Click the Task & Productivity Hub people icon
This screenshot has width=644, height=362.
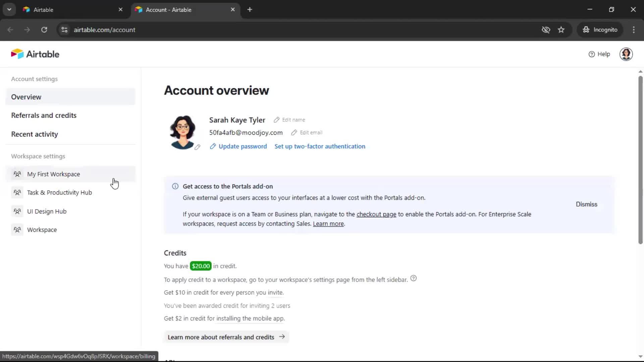point(17,192)
